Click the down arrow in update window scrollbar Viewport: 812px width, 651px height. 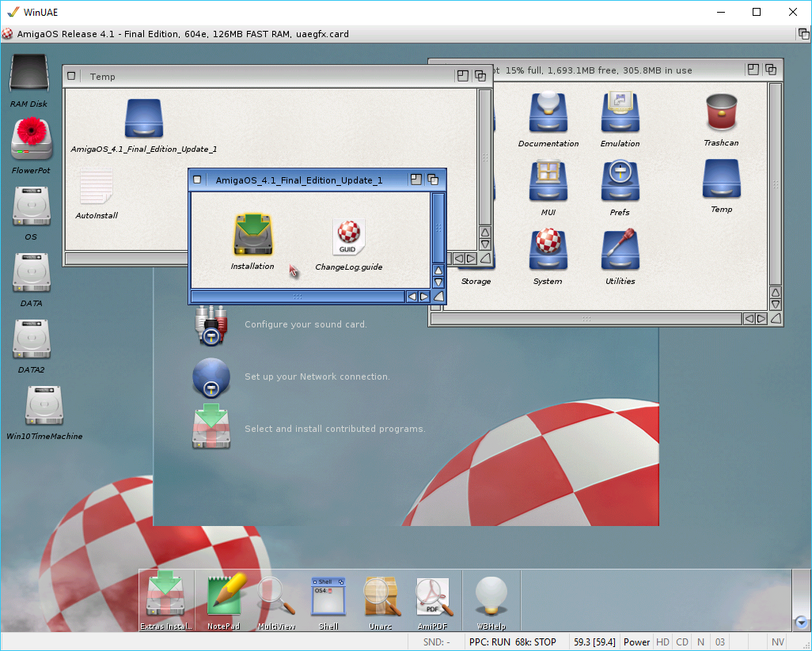click(438, 282)
